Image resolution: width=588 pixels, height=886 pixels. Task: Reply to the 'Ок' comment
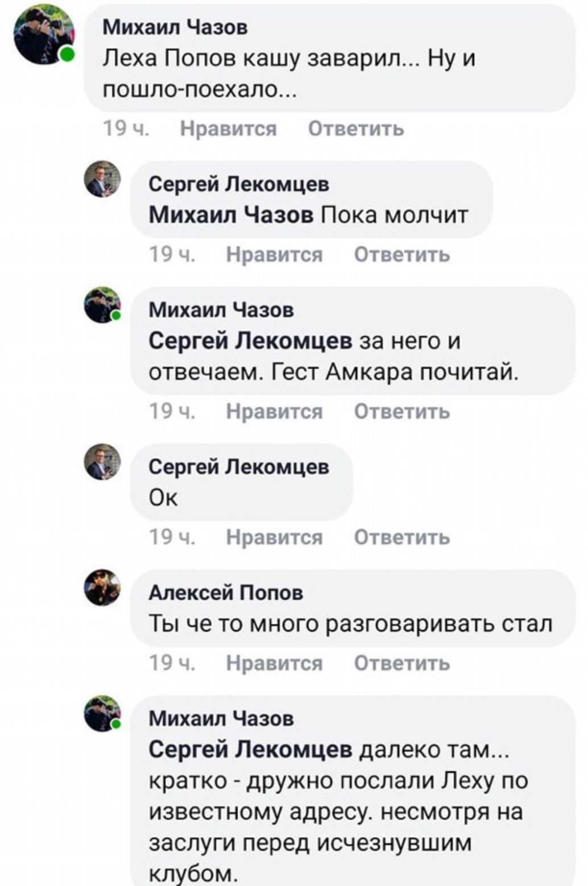pyautogui.click(x=402, y=537)
